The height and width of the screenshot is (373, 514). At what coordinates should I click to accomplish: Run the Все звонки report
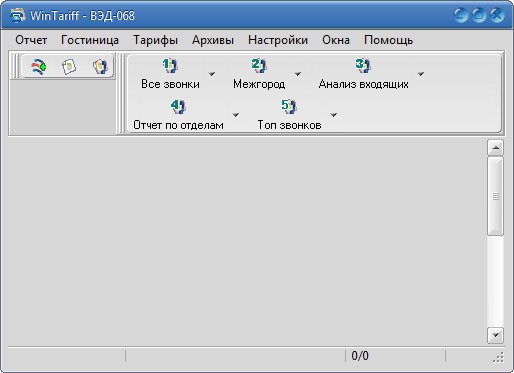170,74
